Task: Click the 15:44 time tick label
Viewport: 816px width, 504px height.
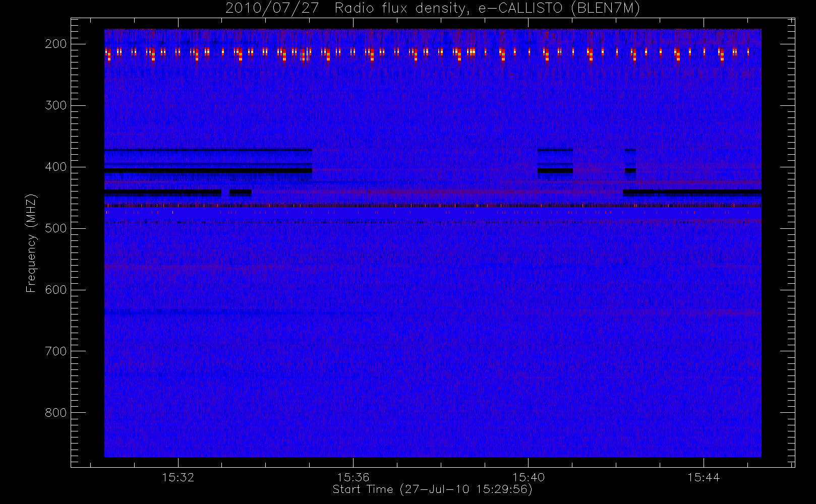Action: (703, 477)
